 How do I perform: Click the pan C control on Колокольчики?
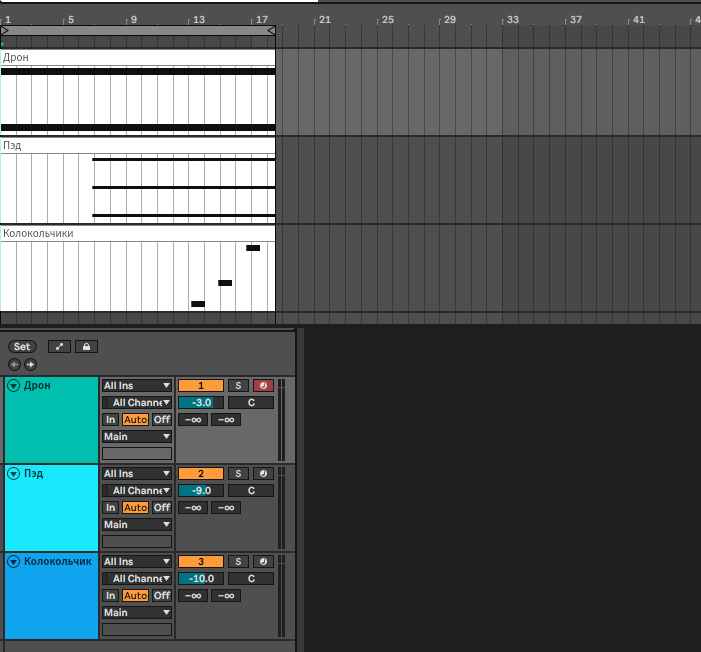(251, 579)
